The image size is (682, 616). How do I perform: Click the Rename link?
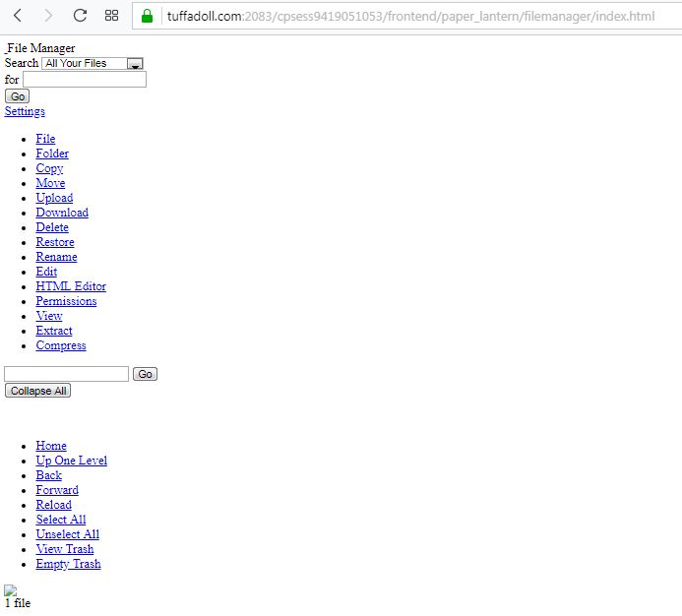(56, 257)
